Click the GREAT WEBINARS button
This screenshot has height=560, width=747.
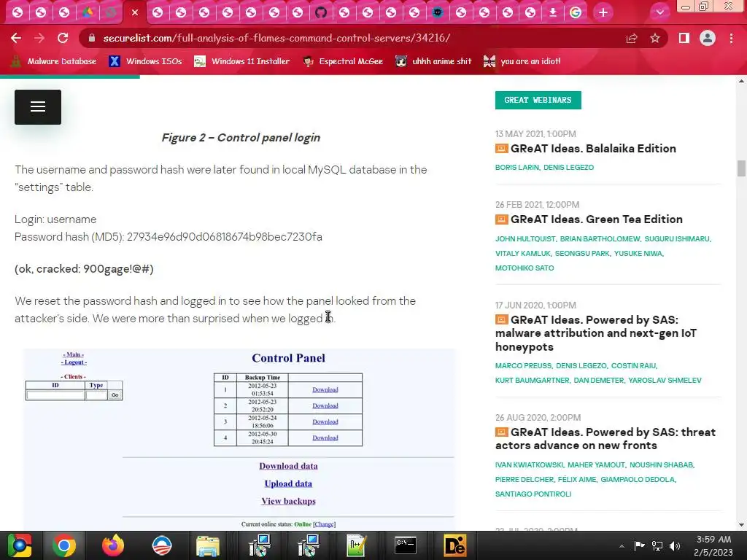tap(538, 100)
